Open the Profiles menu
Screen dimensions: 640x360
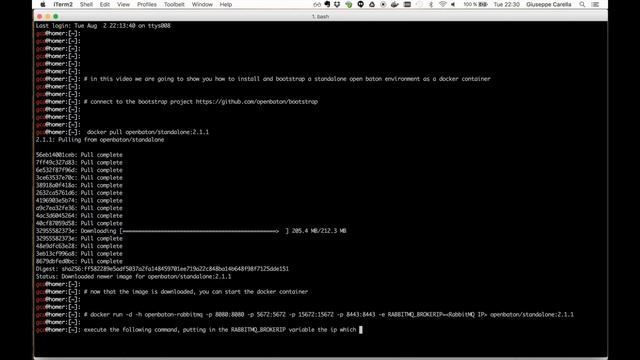tap(147, 4)
